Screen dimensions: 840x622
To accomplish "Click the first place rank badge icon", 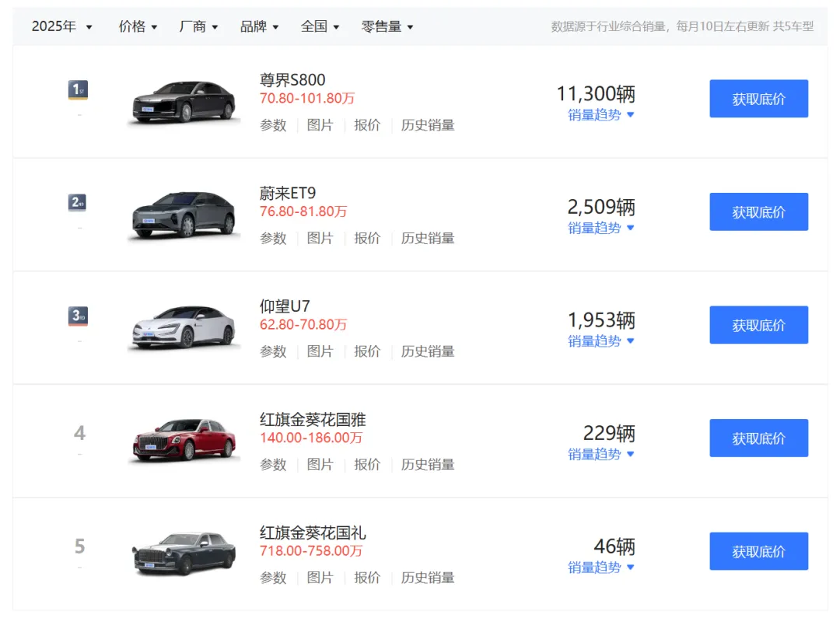I will 78,90.
